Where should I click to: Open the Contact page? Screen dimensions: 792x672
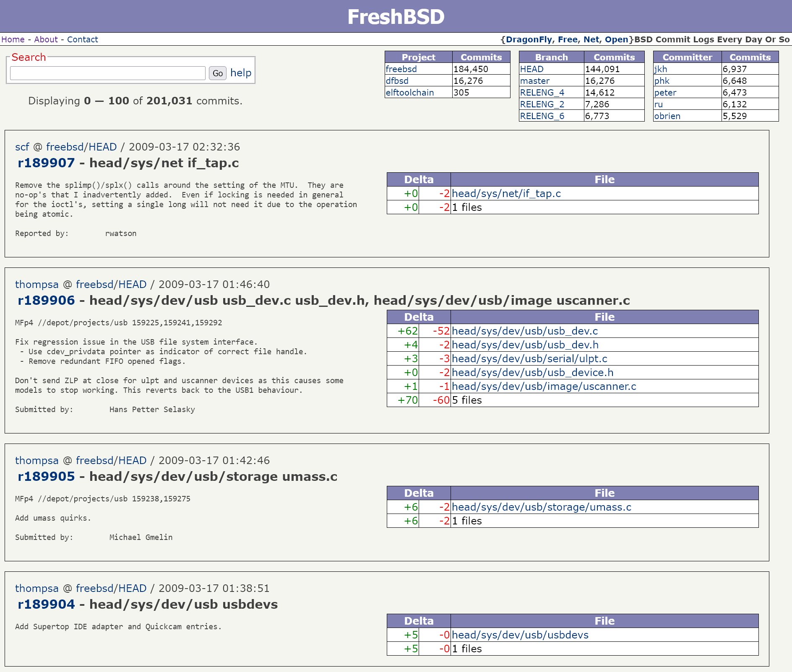[x=82, y=39]
